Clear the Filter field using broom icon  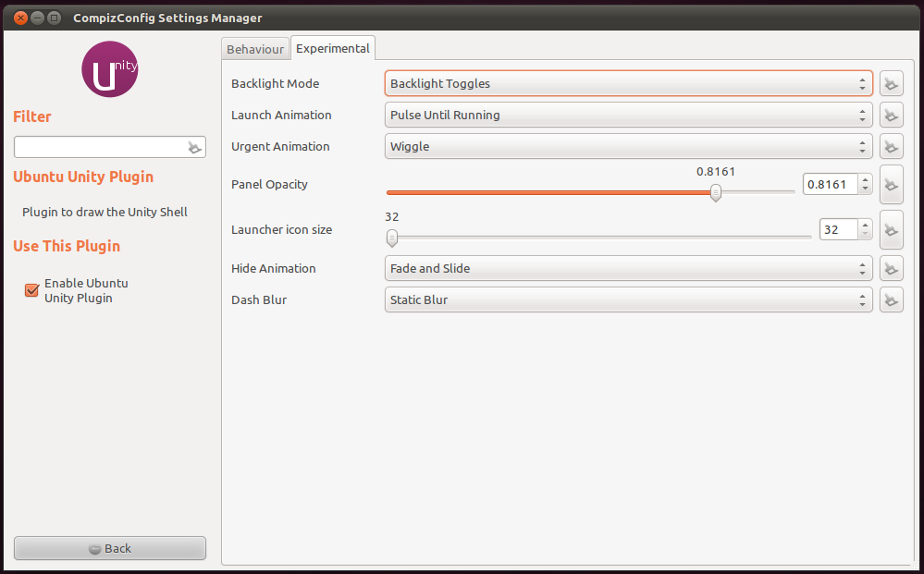194,147
